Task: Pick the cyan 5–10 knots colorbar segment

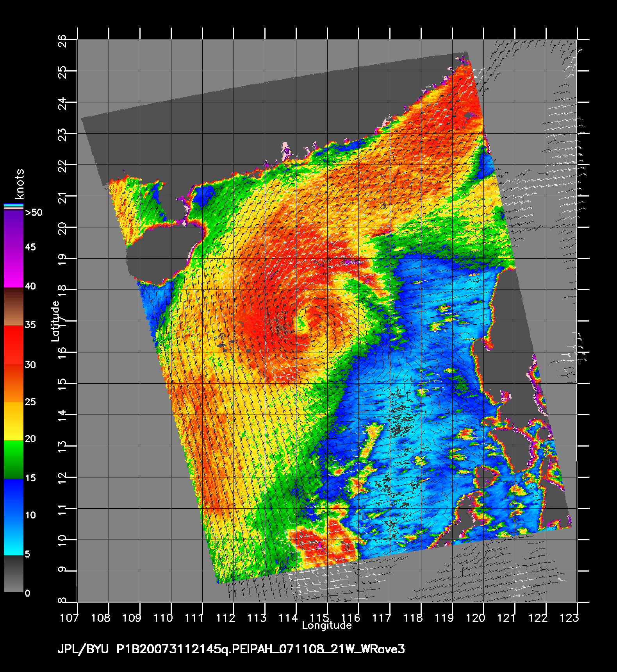Action: tap(14, 536)
